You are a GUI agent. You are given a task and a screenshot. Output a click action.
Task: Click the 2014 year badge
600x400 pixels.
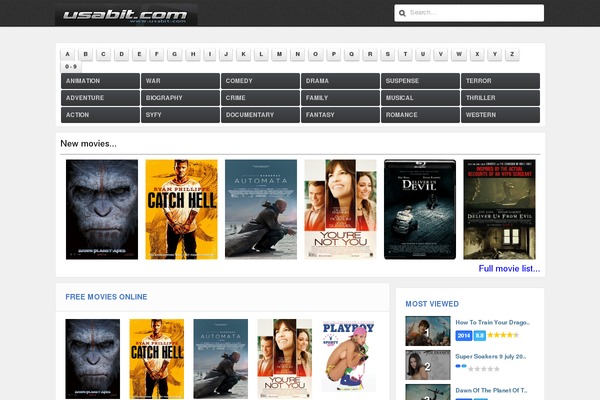click(464, 336)
